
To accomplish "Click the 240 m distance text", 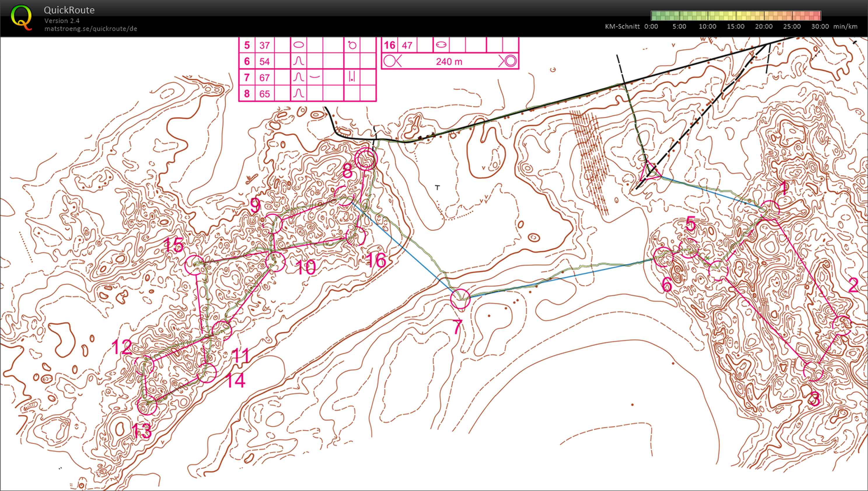I will click(449, 62).
